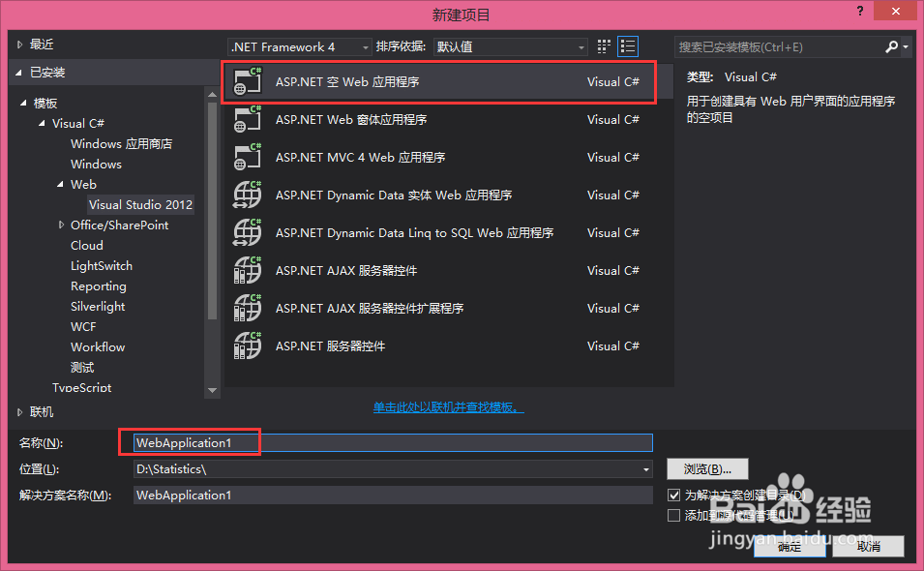
Task: Select ASP.NET 服务器控件 row text
Action: [331, 346]
